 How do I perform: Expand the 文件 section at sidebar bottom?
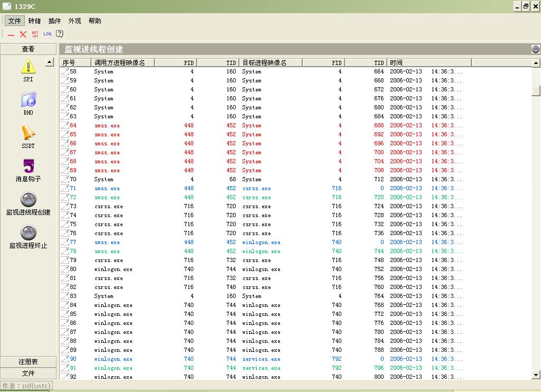coord(28,374)
